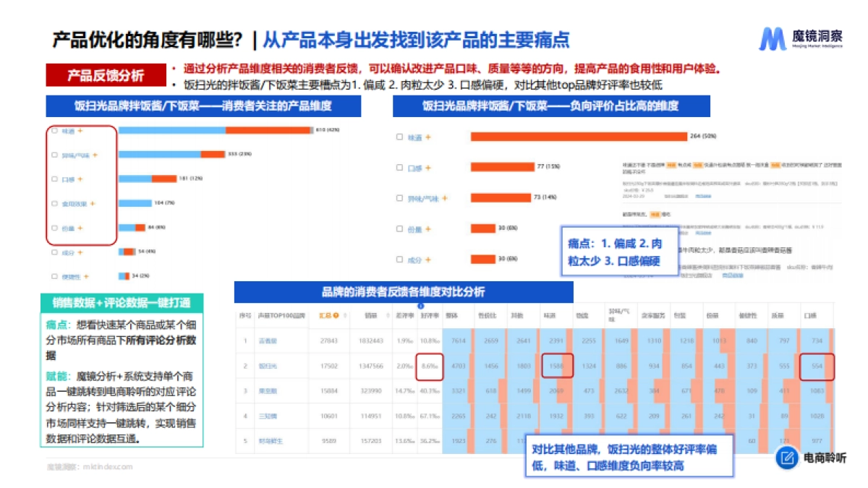
Task: Click the orange info icon beside 汇总 header
Action: (336, 315)
